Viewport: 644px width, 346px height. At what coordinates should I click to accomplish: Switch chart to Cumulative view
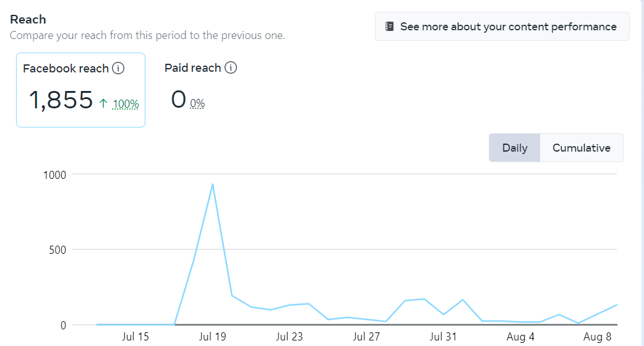tap(581, 148)
